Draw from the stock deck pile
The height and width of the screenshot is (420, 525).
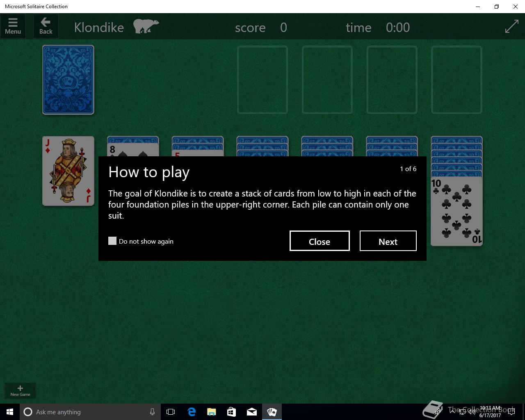[x=68, y=80]
